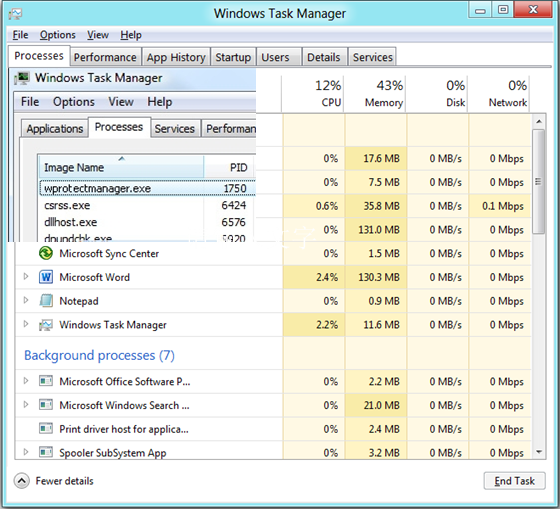Open the File menu
The height and width of the screenshot is (509, 560).
(20, 35)
